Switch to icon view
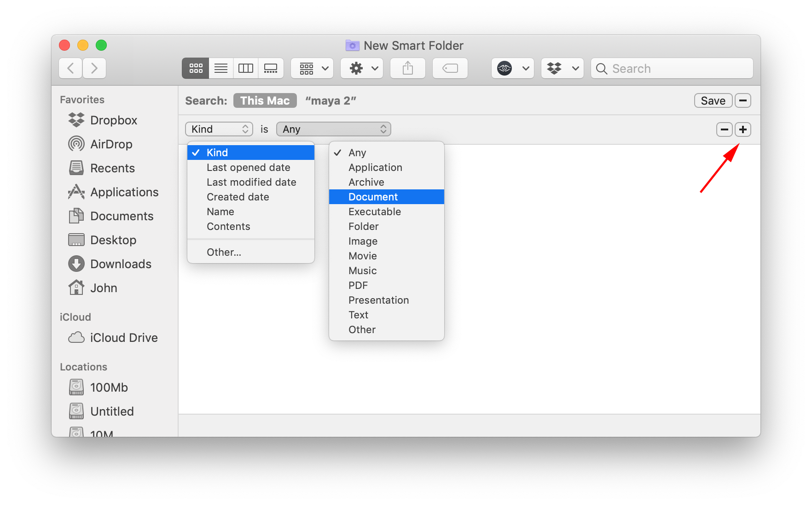The height and width of the screenshot is (505, 812). click(195, 68)
